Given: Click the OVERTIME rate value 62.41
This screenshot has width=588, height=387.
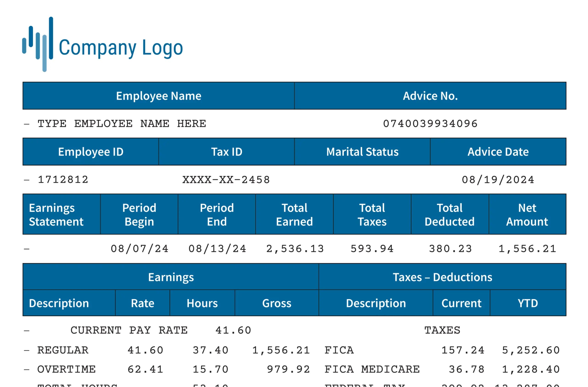Looking at the screenshot, I should tap(145, 370).
